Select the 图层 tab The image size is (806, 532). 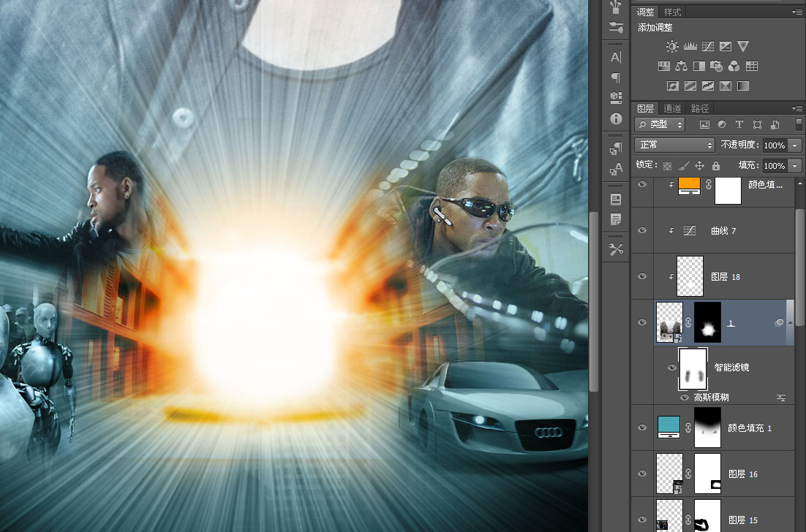coord(645,108)
